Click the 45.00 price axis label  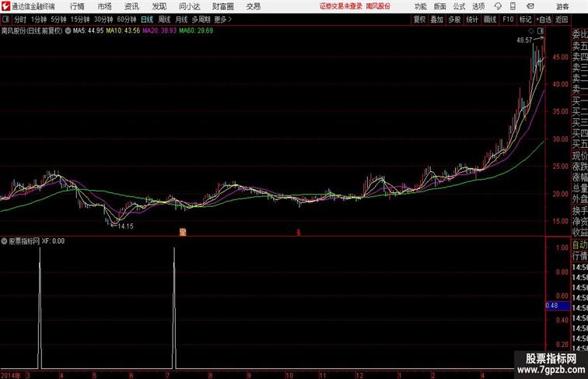560,58
